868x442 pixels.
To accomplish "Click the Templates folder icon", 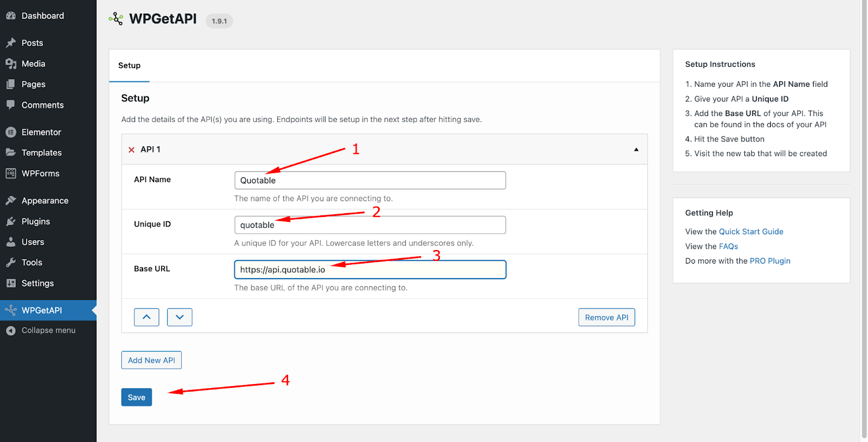I will click(11, 152).
